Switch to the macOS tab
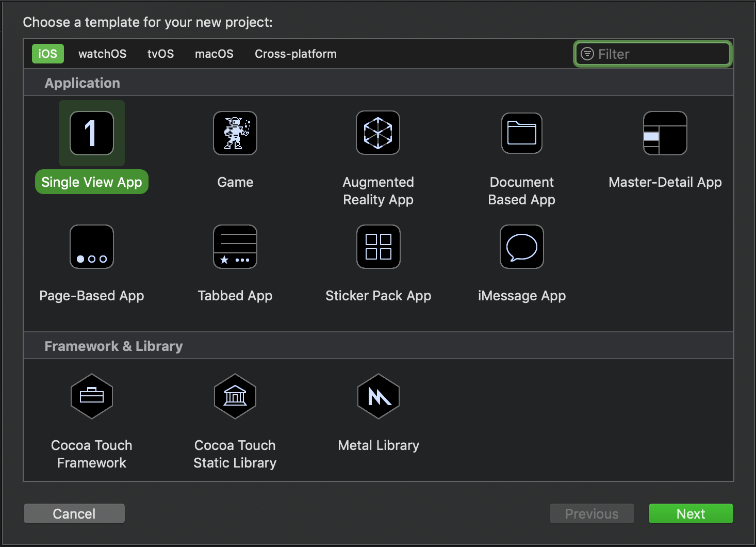Viewport: 756px width, 547px height. tap(214, 53)
